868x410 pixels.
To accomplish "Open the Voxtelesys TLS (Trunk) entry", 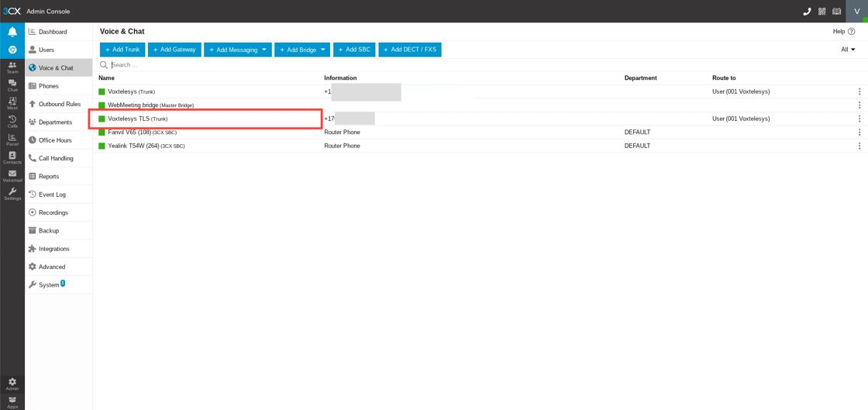I will click(138, 119).
